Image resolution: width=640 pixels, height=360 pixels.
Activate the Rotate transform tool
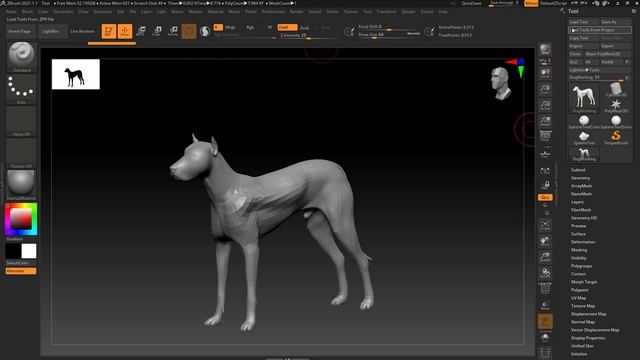pyautogui.click(x=173, y=31)
